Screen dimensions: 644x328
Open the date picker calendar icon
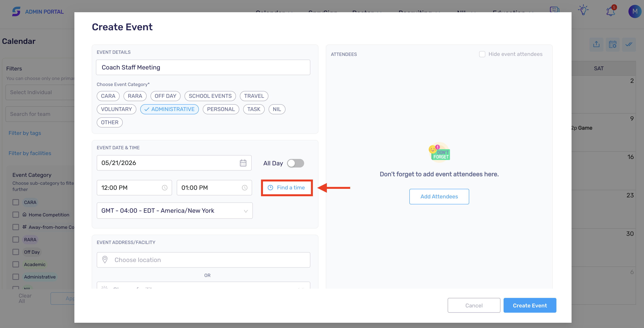[243, 163]
